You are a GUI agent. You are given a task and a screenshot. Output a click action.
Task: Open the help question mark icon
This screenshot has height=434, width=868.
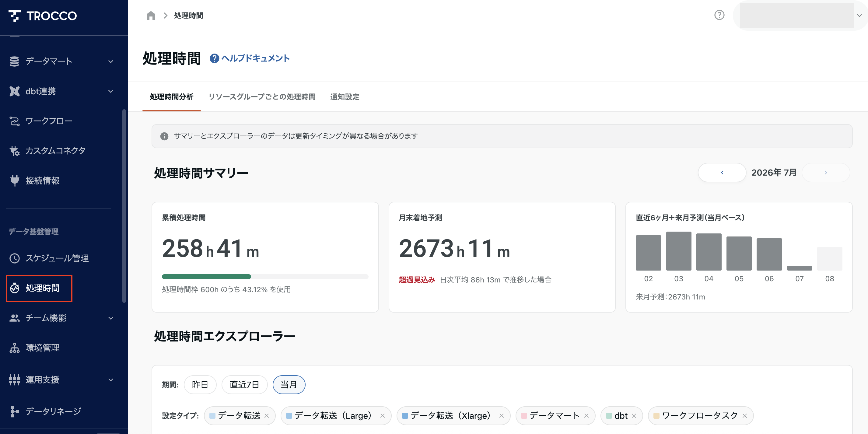click(719, 15)
